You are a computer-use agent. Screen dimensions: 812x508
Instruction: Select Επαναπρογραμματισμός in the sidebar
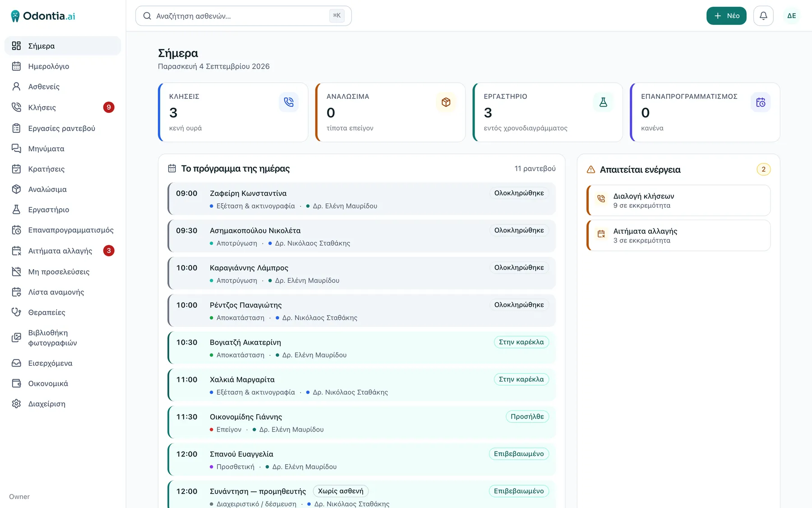coord(63,230)
